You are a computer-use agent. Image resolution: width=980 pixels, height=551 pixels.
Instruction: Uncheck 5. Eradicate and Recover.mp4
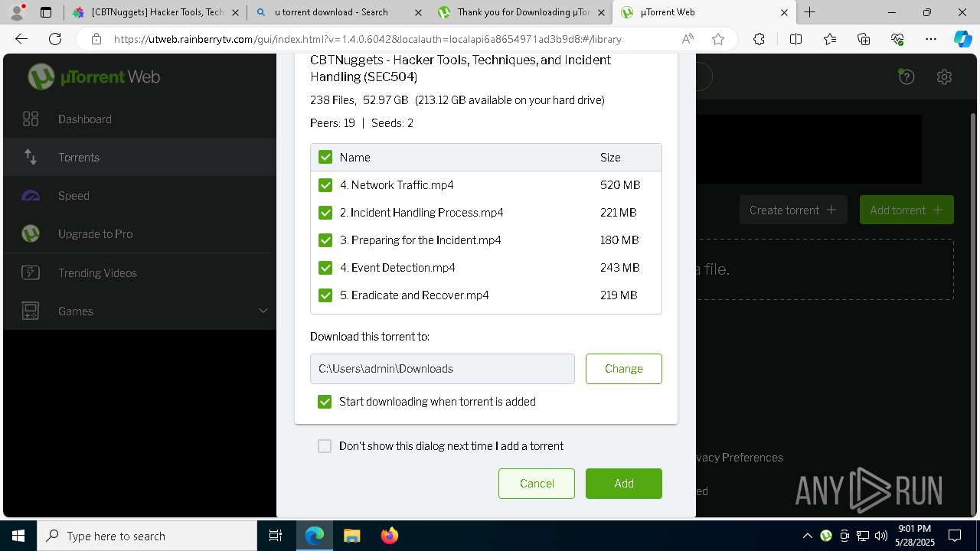pyautogui.click(x=325, y=295)
